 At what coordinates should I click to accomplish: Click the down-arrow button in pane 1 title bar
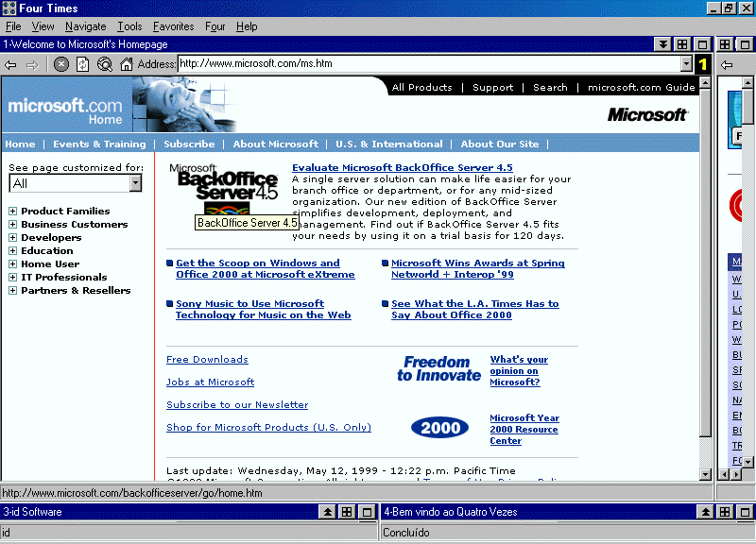pyautogui.click(x=663, y=44)
